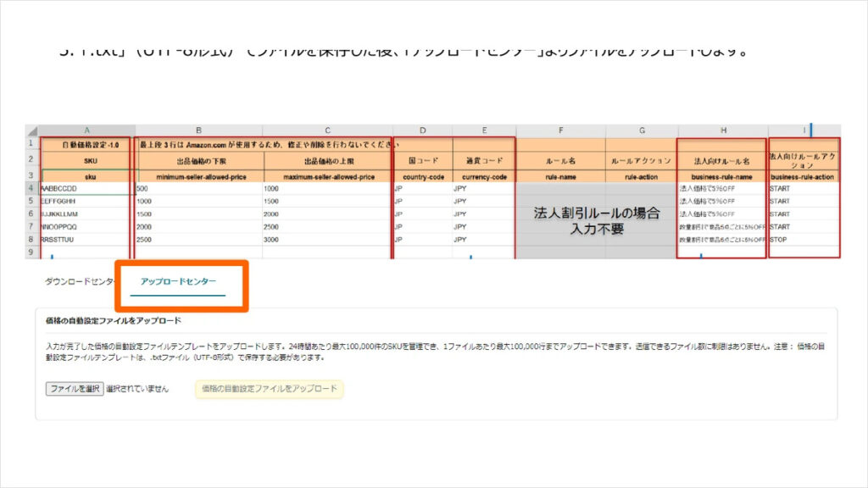Screen dimensions: 868x488
Task: Click the SKU cell IIJJKKLLMM
Action: [x=87, y=214]
